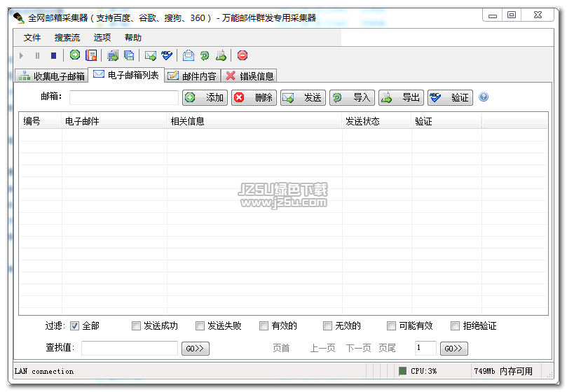Image resolution: width=567 pixels, height=392 pixels.
Task: Click the 验证 button
Action: tap(450, 97)
